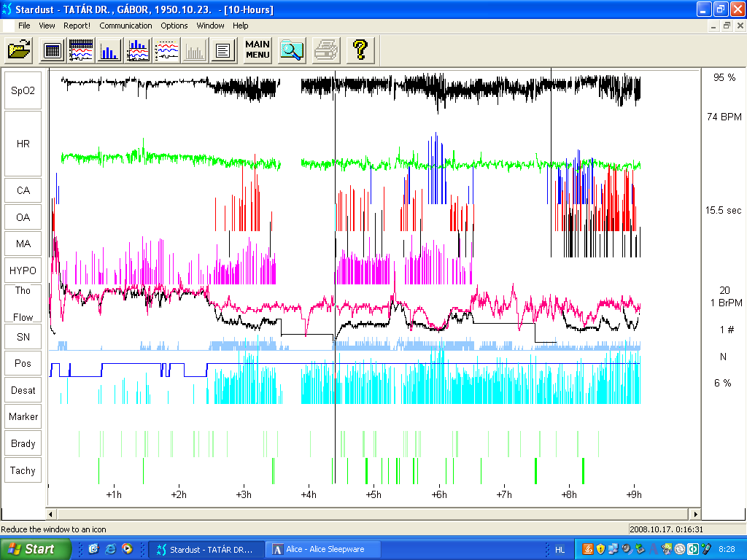Click the HL language indicator in taskbar
747x560 pixels.
pyautogui.click(x=560, y=550)
